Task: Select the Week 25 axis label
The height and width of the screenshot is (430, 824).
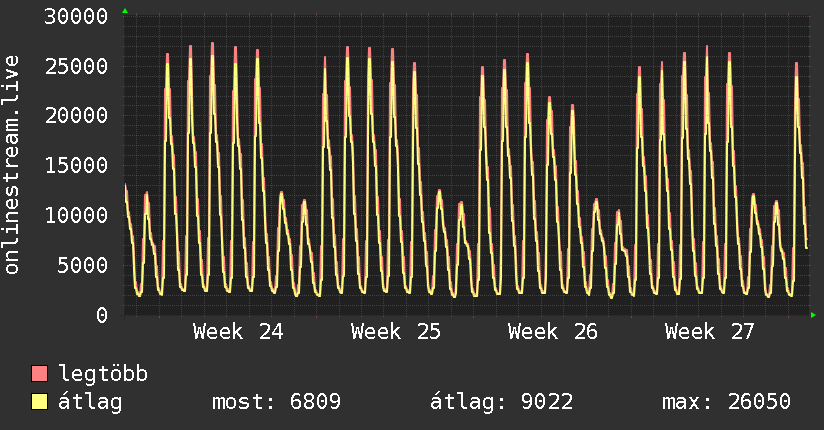Action: (x=396, y=332)
